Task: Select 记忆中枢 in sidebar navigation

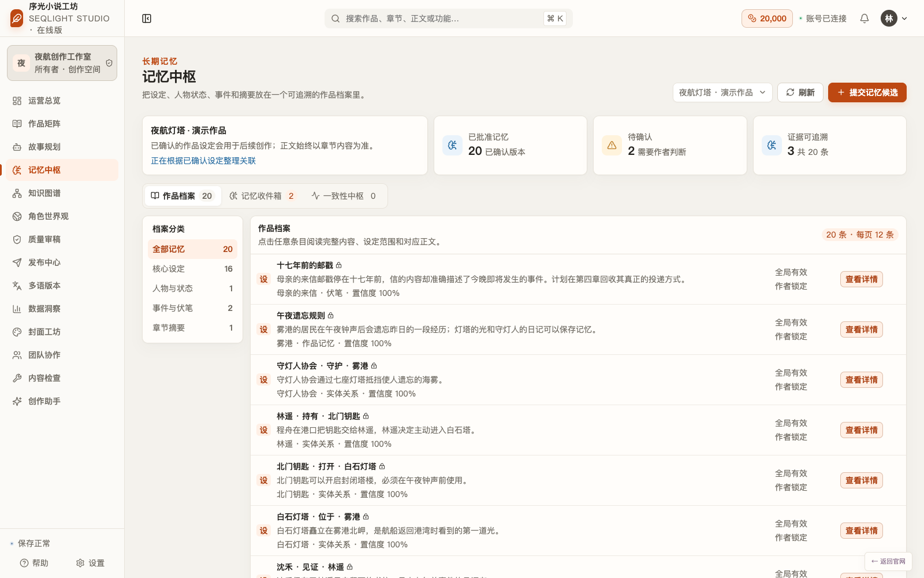Action: [x=62, y=170]
